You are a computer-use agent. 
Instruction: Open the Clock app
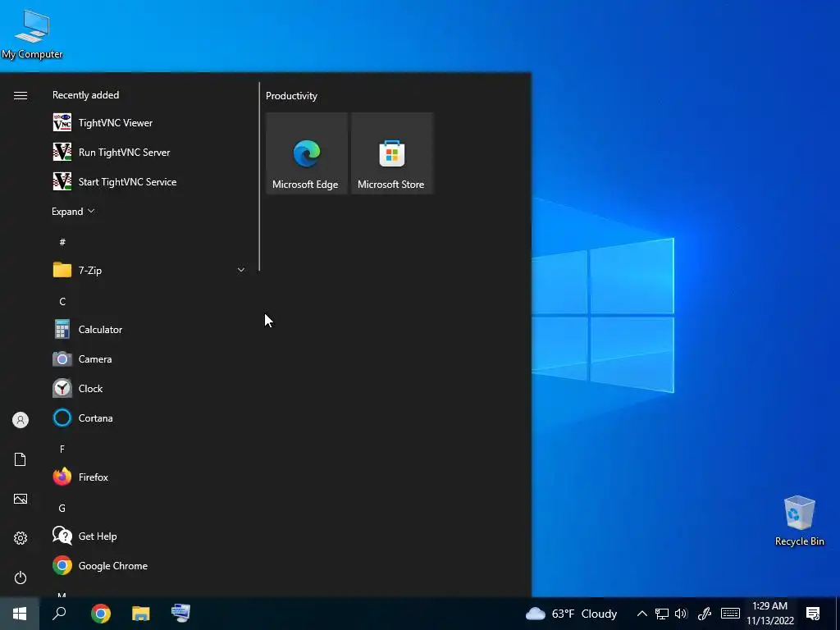point(149,388)
